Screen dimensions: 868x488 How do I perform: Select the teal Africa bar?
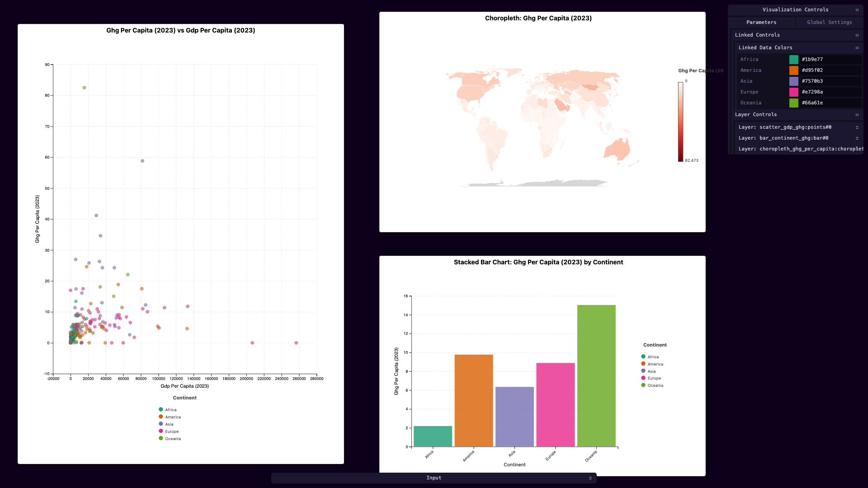[433, 436]
